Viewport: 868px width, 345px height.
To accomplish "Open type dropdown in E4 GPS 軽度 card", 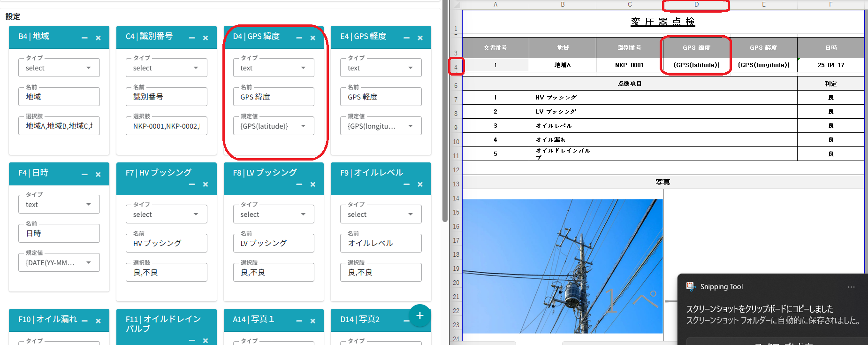I will 381,68.
